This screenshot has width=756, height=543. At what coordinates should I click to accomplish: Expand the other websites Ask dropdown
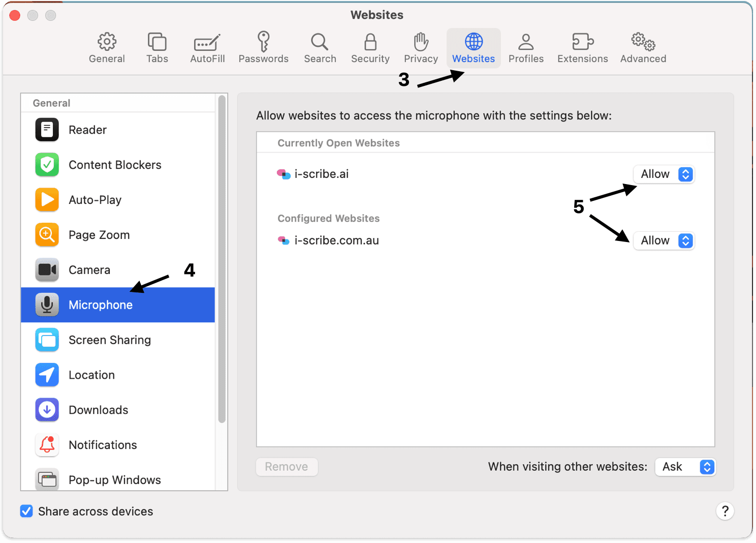(x=685, y=467)
